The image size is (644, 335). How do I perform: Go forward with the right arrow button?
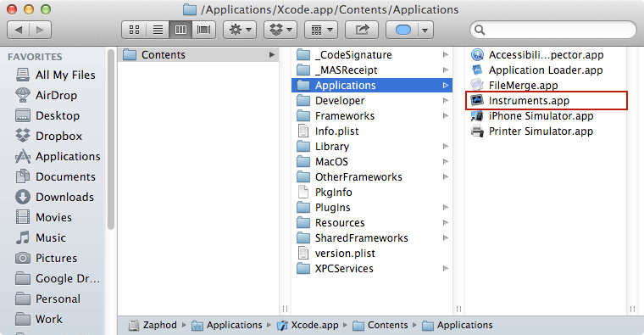click(x=40, y=30)
